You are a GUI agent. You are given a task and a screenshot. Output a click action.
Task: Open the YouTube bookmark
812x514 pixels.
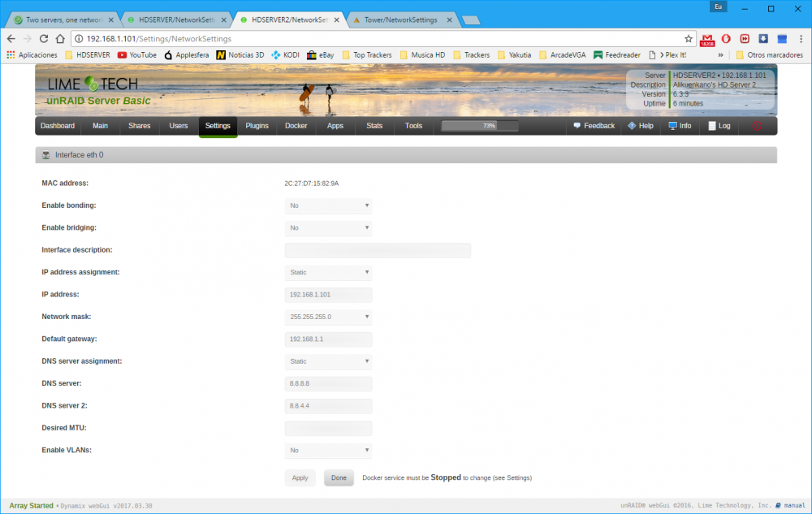(137, 55)
